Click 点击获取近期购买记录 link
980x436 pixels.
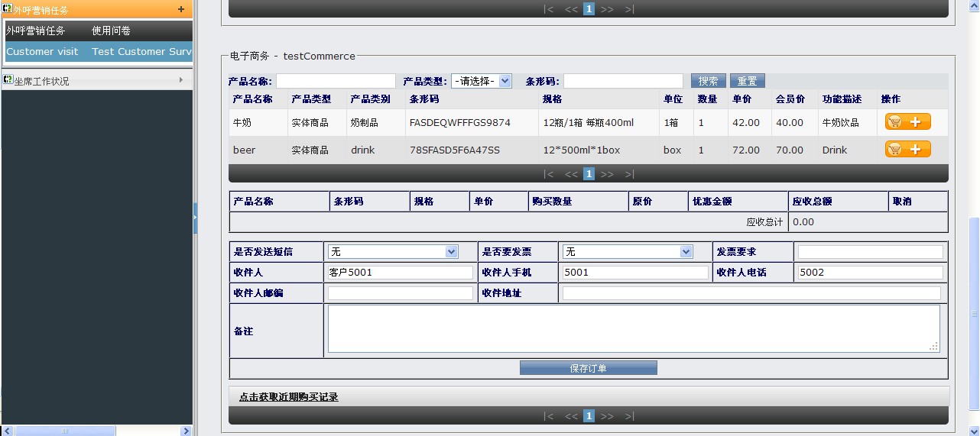coord(288,396)
